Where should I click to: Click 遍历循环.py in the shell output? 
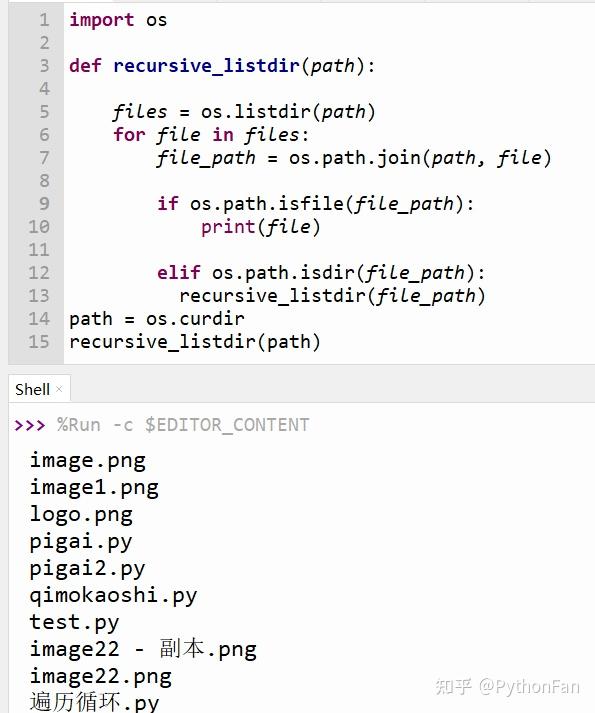pos(95,701)
